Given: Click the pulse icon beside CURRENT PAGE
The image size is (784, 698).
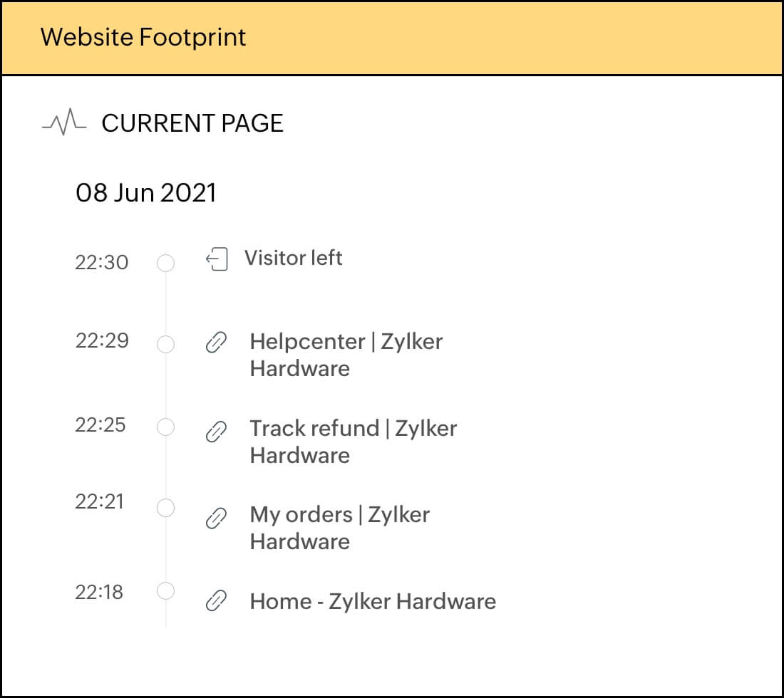Looking at the screenshot, I should 63,123.
